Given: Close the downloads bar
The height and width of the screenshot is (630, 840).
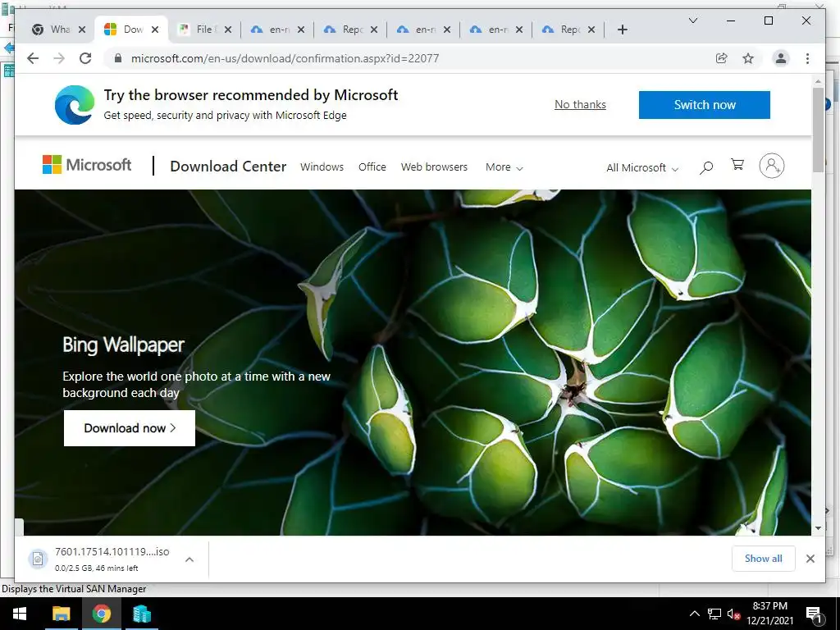Looking at the screenshot, I should click(x=810, y=559).
